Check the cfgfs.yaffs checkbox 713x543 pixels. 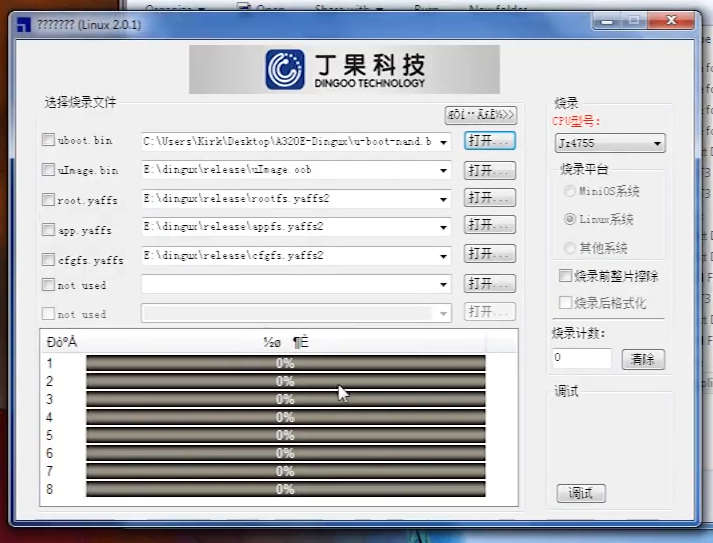[x=48, y=260]
